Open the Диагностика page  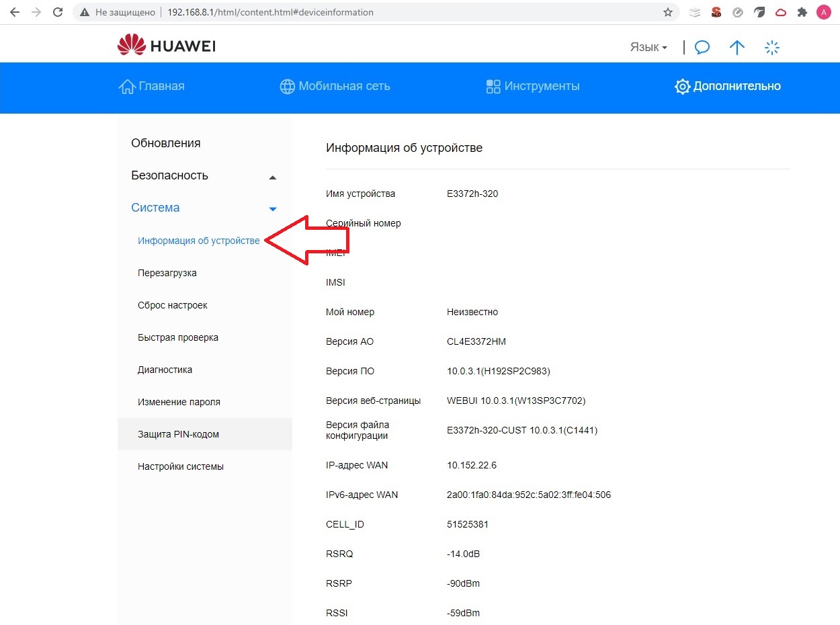click(165, 370)
